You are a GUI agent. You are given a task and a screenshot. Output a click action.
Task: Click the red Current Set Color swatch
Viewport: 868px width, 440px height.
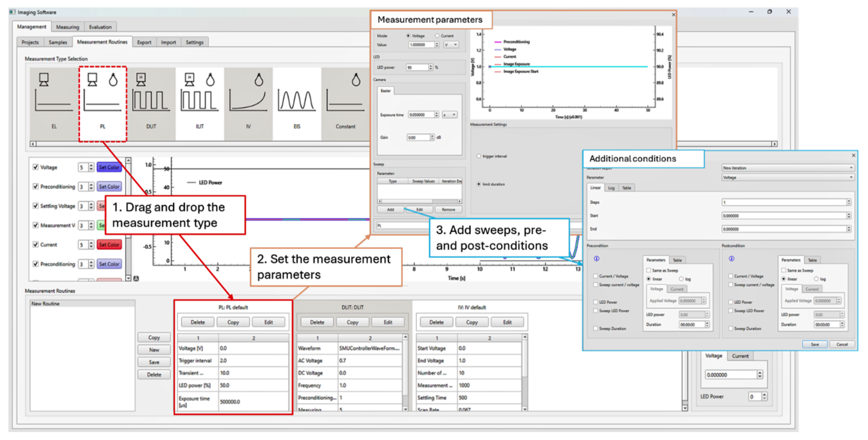[109, 244]
